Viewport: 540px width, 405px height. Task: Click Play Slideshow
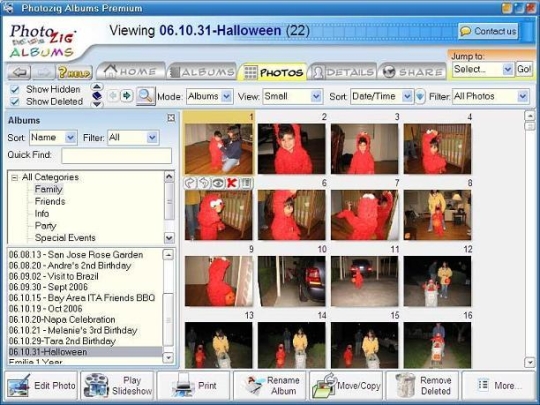[x=117, y=385]
